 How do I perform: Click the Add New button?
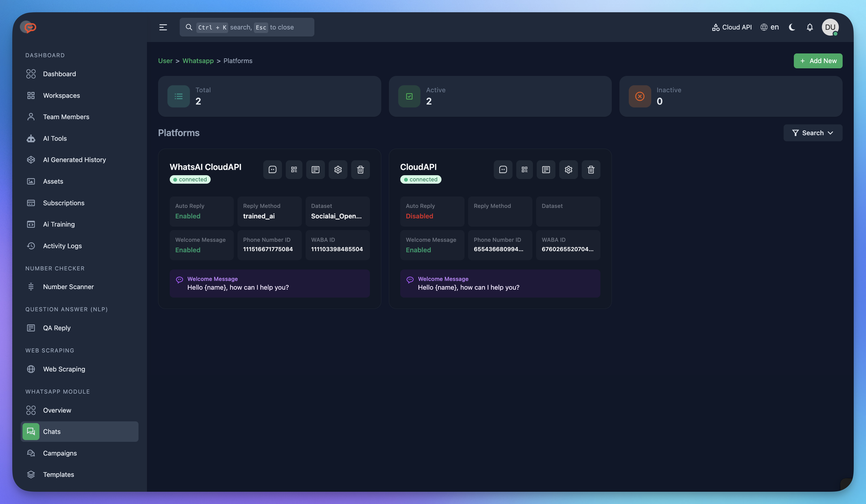pos(817,61)
